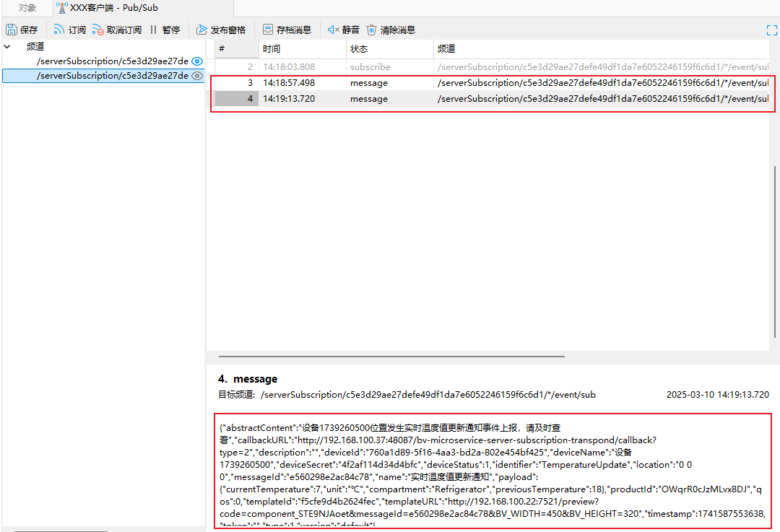Click the vertical scrollbar of message list
The height and width of the screenshot is (532, 780).
774,252
